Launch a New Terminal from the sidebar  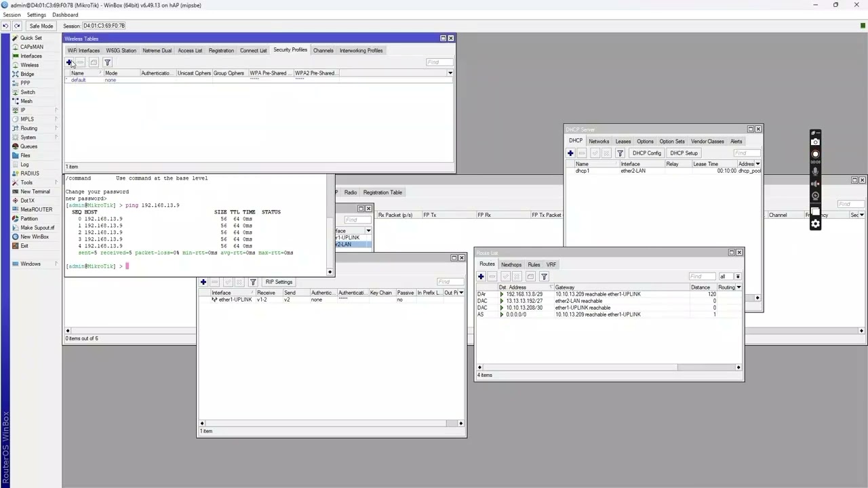tap(35, 192)
